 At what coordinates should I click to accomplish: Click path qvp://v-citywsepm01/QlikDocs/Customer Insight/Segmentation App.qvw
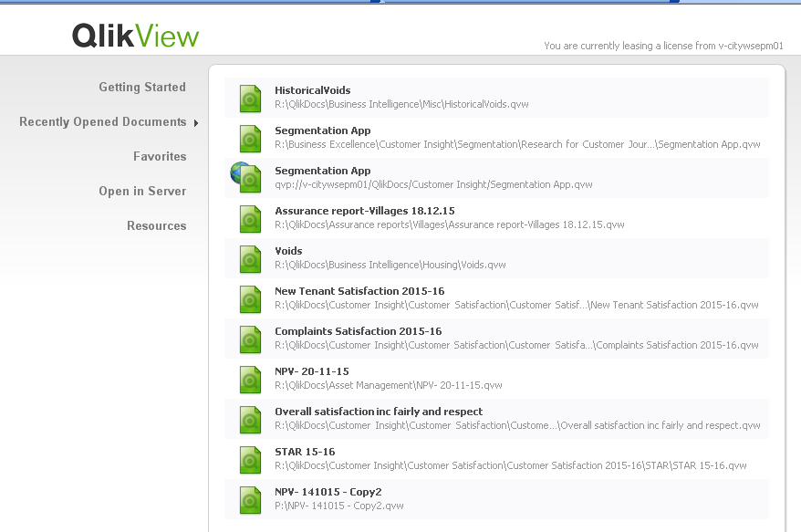pos(433,184)
